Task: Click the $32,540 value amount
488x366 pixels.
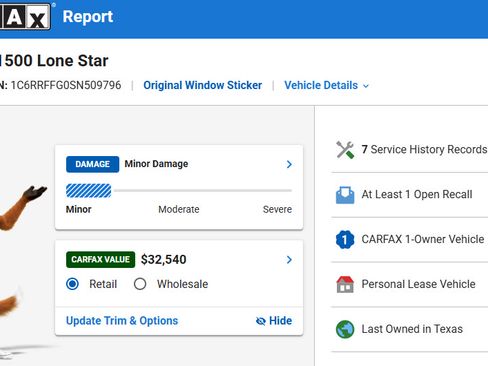Action: [x=163, y=259]
